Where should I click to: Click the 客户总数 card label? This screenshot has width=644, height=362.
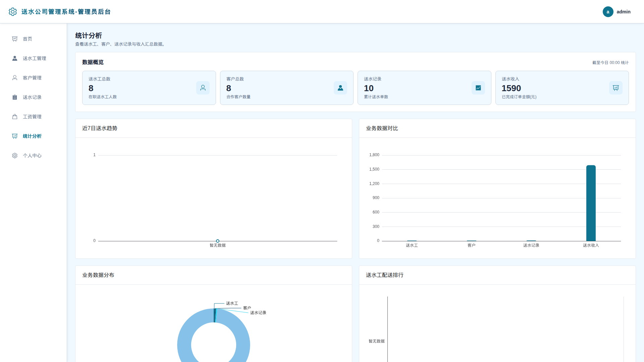click(x=235, y=79)
